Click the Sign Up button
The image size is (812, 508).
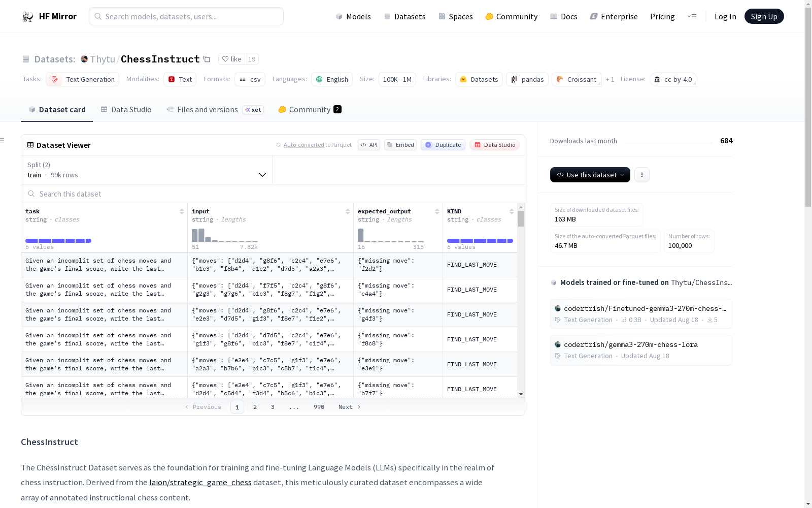(764, 16)
